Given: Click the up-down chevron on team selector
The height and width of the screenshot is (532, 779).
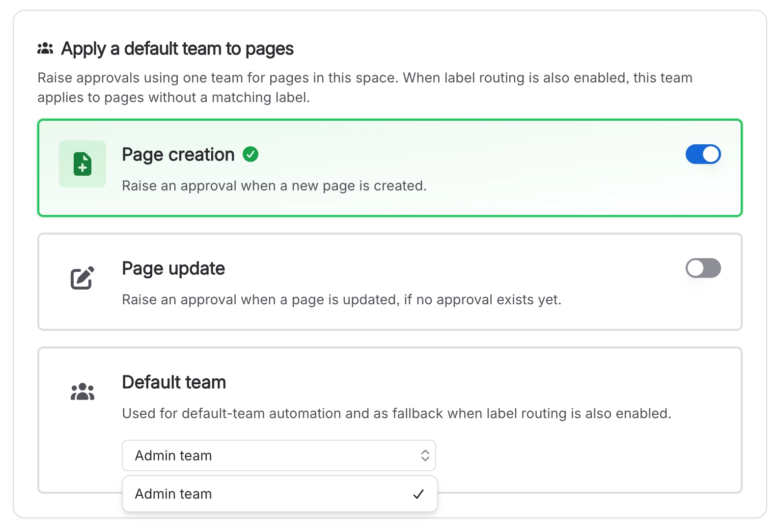Looking at the screenshot, I should (425, 455).
